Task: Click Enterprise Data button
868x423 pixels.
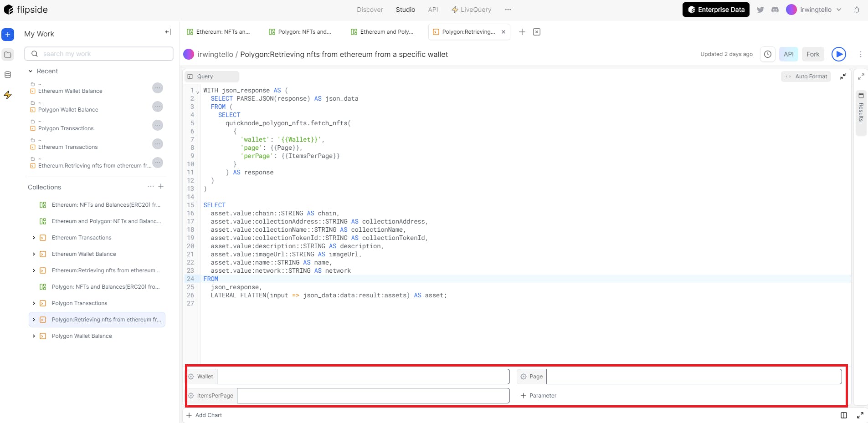Action: coord(716,10)
